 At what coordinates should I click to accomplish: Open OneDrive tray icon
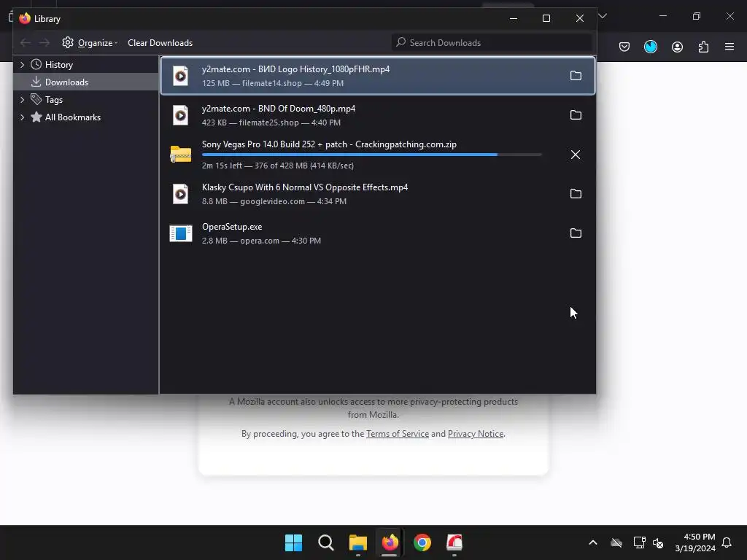coord(616,542)
